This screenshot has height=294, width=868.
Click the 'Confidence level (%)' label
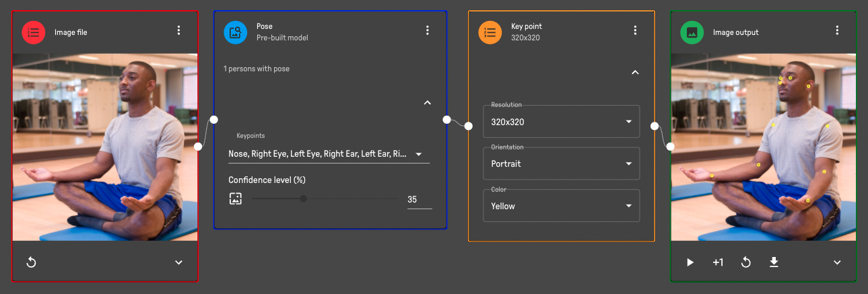(x=267, y=180)
